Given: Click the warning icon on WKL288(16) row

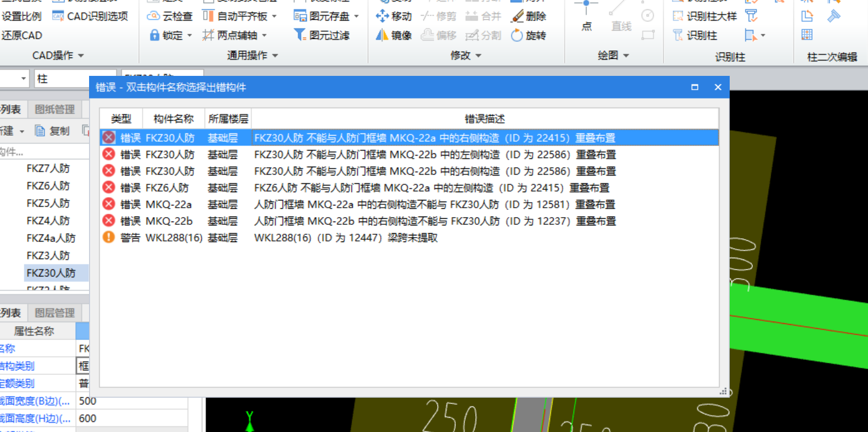Looking at the screenshot, I should click(x=109, y=237).
